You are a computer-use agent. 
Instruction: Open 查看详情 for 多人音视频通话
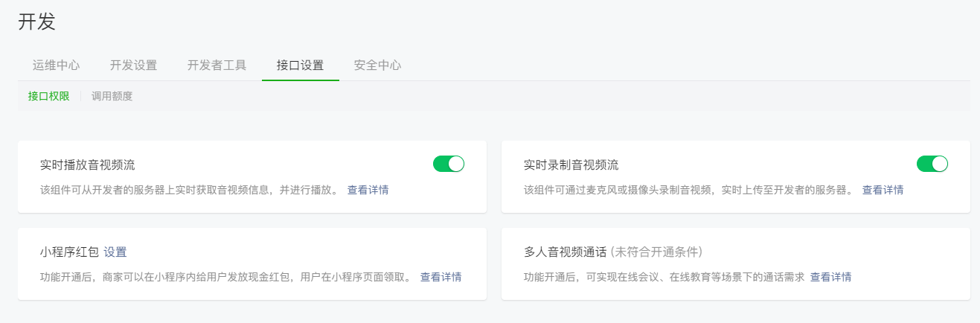pos(830,277)
